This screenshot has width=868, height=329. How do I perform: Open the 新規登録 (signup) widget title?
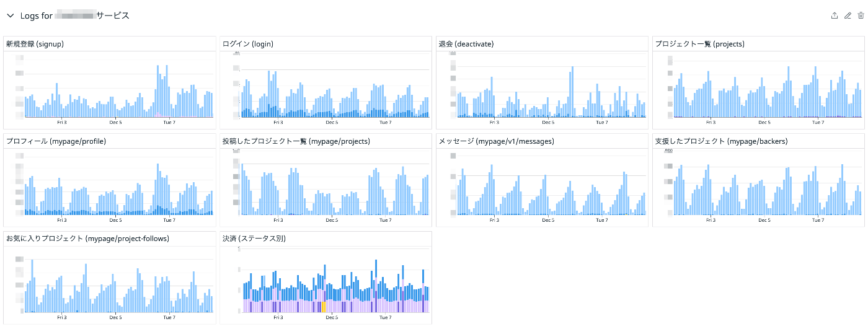(35, 44)
